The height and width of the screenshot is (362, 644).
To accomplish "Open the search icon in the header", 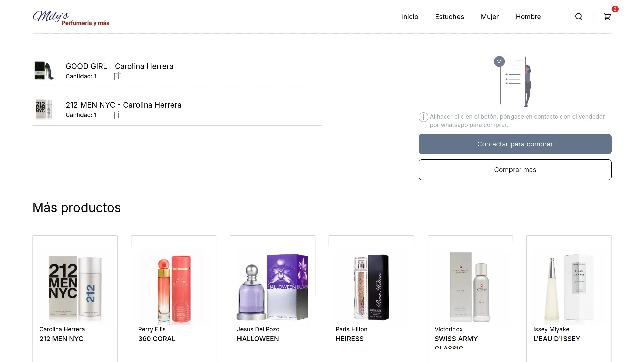I will (x=578, y=16).
